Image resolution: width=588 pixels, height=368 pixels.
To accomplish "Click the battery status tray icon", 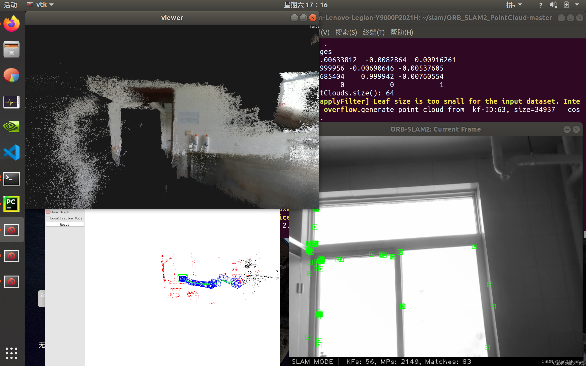I will tap(567, 5).
